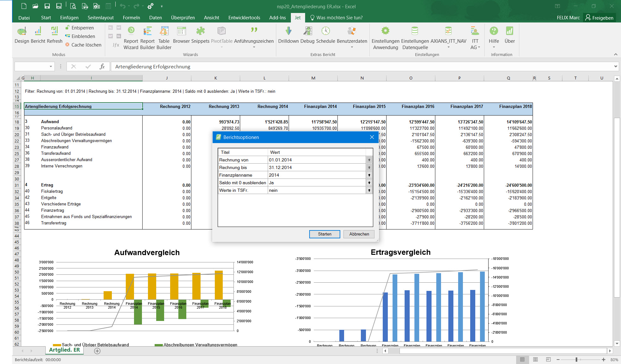Switch to the Entwicklertools tab
Image resolution: width=621 pixels, height=364 pixels.
244,18
